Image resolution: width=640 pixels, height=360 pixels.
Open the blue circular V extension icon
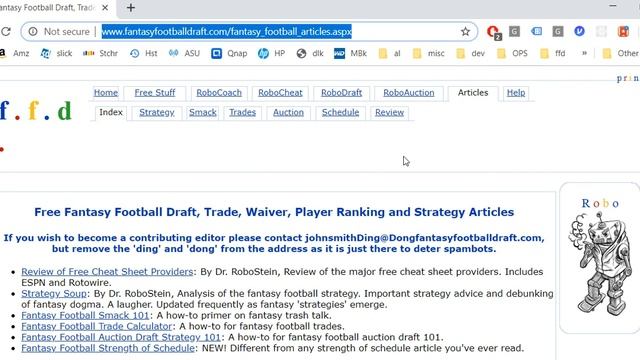pos(579,31)
